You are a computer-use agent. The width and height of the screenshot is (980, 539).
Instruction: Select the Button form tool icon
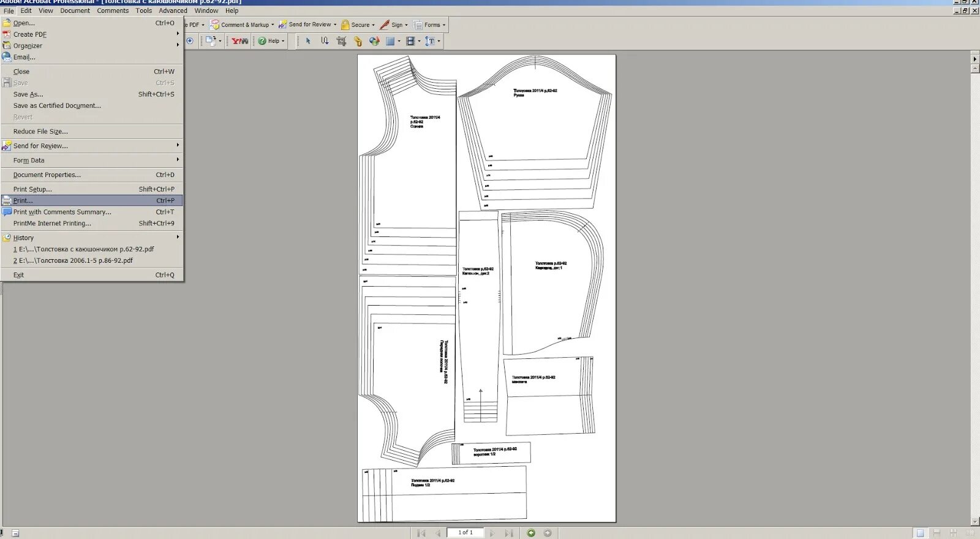point(390,41)
